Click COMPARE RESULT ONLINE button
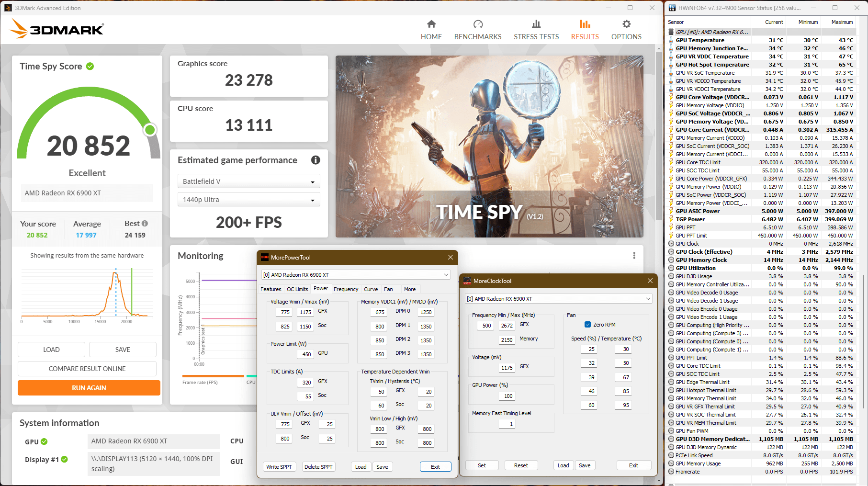Image resolution: width=868 pixels, height=486 pixels. click(x=87, y=369)
